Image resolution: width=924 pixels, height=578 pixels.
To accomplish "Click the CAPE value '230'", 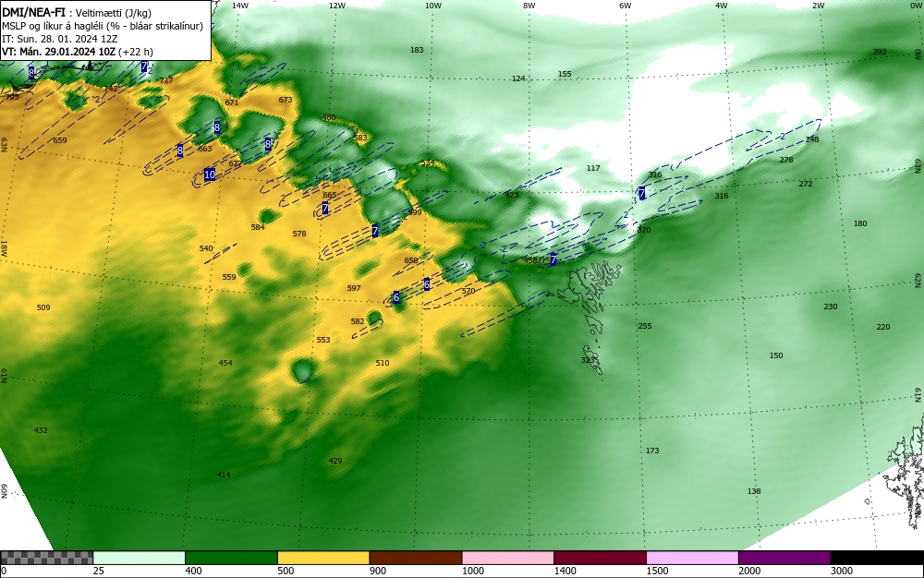I will coord(831,307).
